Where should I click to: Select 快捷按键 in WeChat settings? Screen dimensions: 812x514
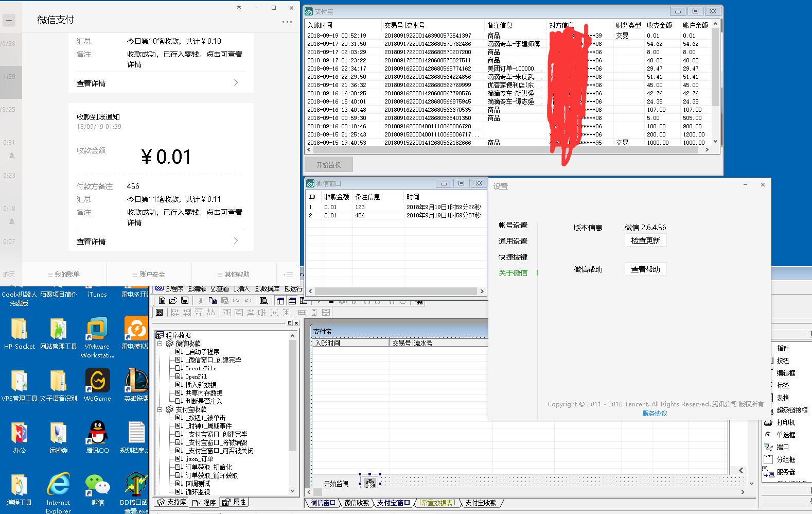point(513,257)
